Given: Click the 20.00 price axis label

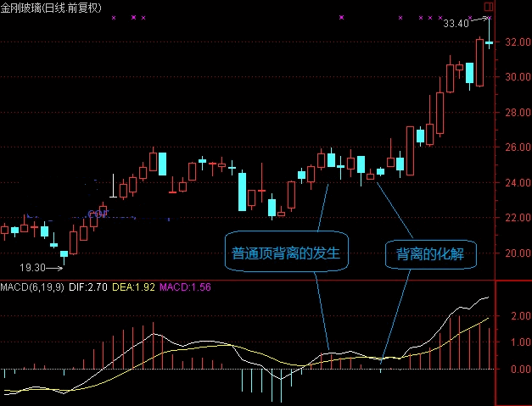Looking at the screenshot, I should point(518,253).
